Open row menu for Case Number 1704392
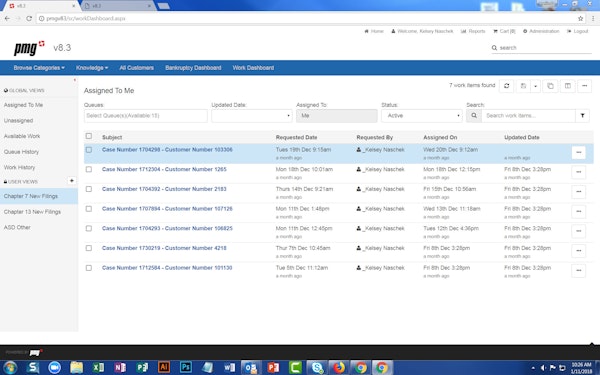Viewport: 600px width, 375px height. [x=579, y=192]
